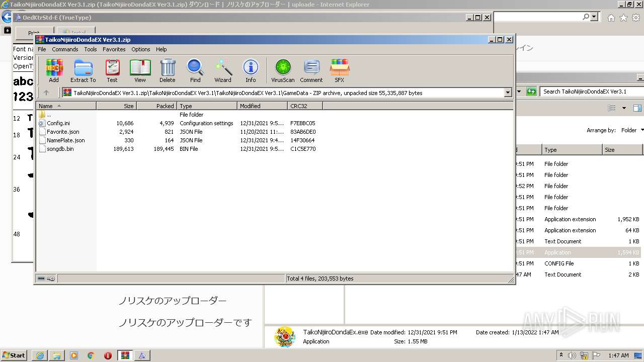Sort the list by Modified column
The width and height of the screenshot is (644, 362).
tap(262, 106)
